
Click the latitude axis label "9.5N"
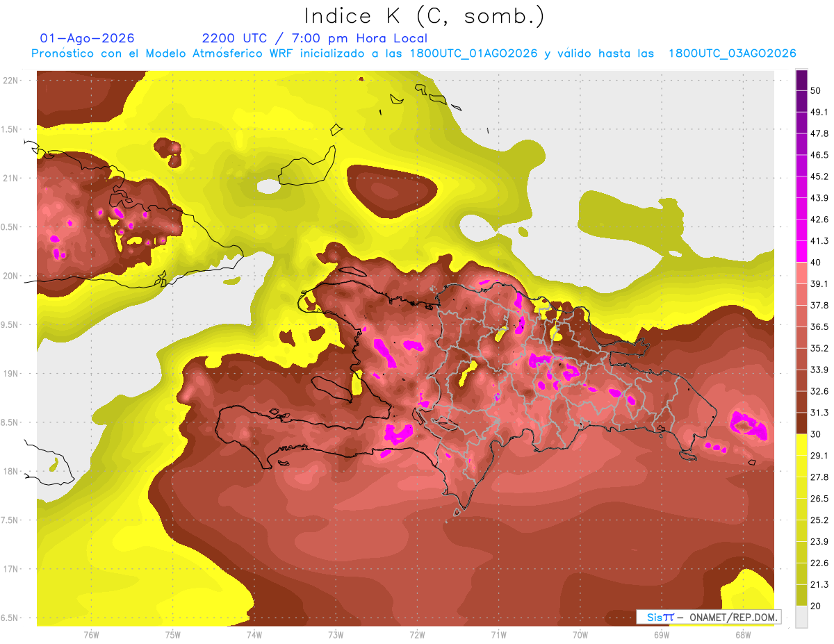tap(10, 324)
